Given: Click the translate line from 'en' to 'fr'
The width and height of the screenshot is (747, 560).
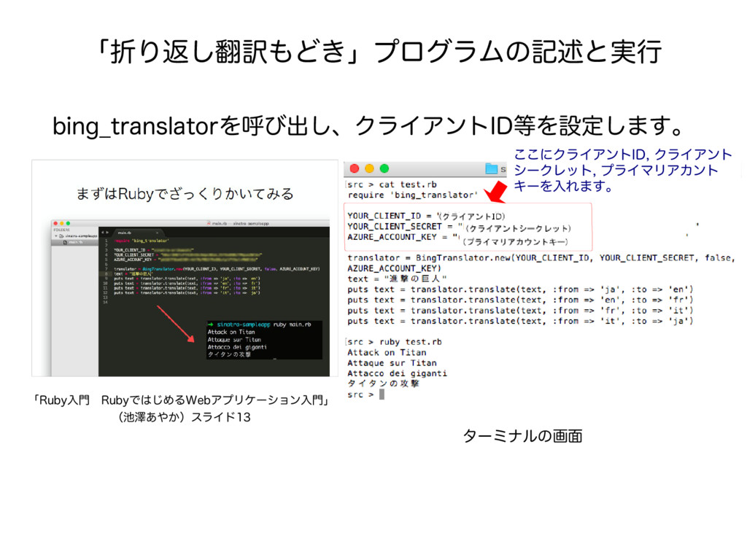Looking at the screenshot, I should 520,300.
